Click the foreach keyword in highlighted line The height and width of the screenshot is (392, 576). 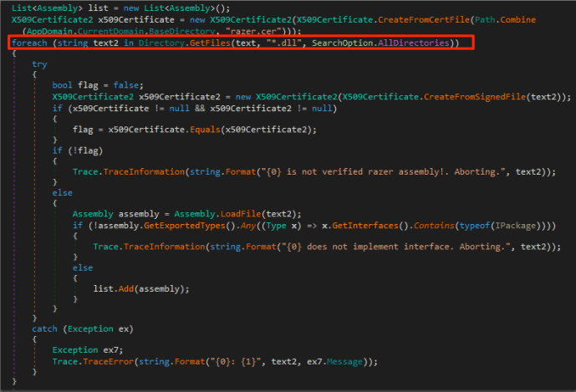30,42
